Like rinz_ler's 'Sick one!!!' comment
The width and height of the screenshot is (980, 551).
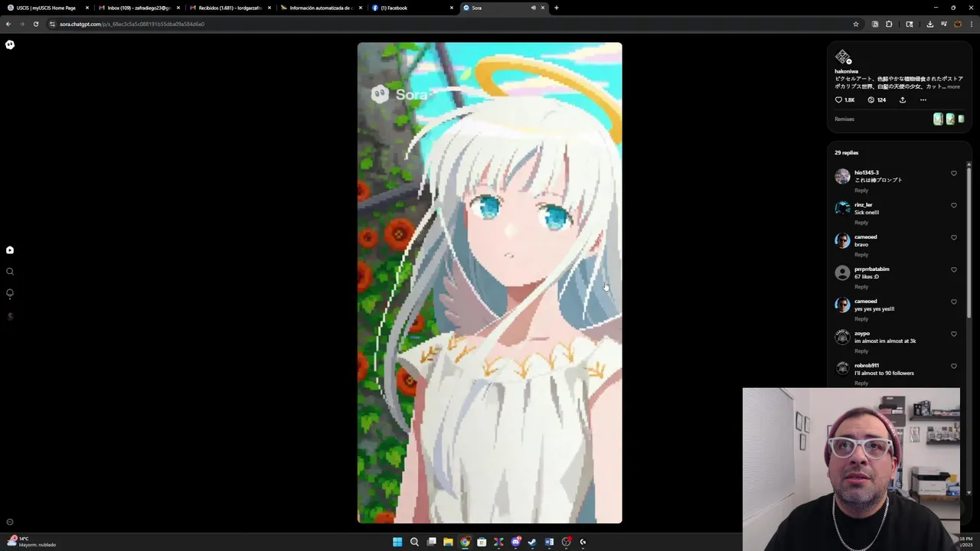953,205
